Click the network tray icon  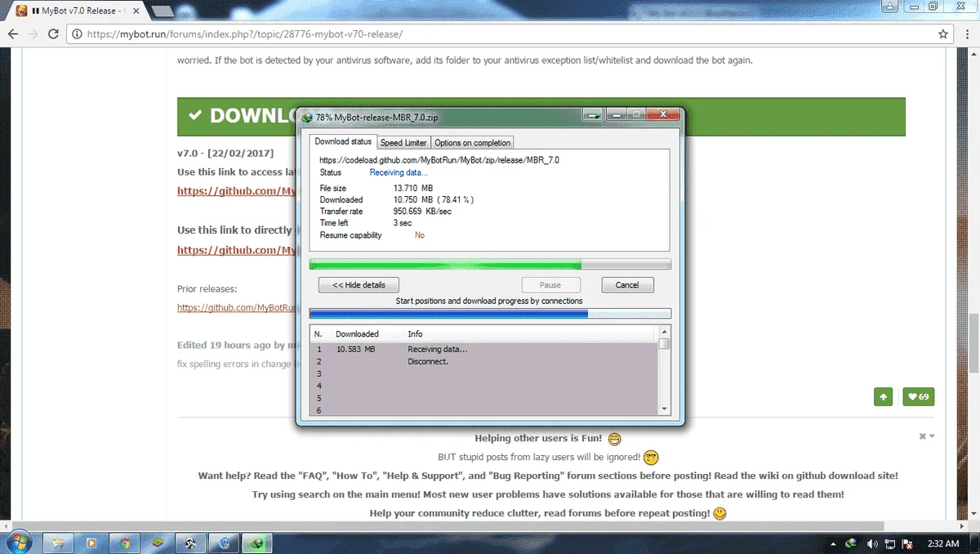point(889,543)
